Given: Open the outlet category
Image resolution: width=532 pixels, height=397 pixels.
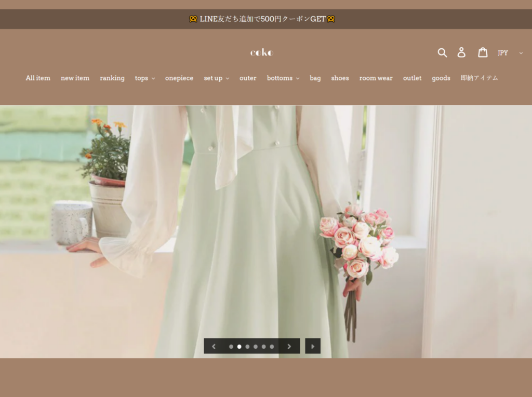Looking at the screenshot, I should click(x=412, y=78).
